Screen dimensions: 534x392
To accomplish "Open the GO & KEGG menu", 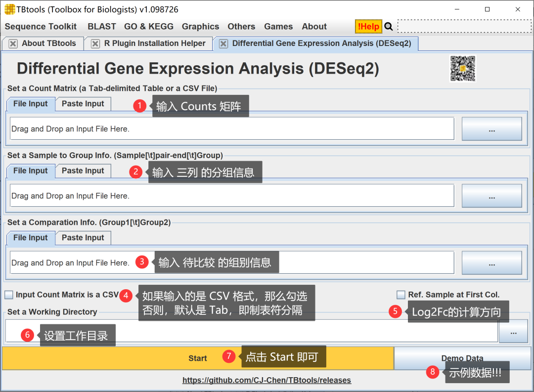I will pyautogui.click(x=148, y=27).
